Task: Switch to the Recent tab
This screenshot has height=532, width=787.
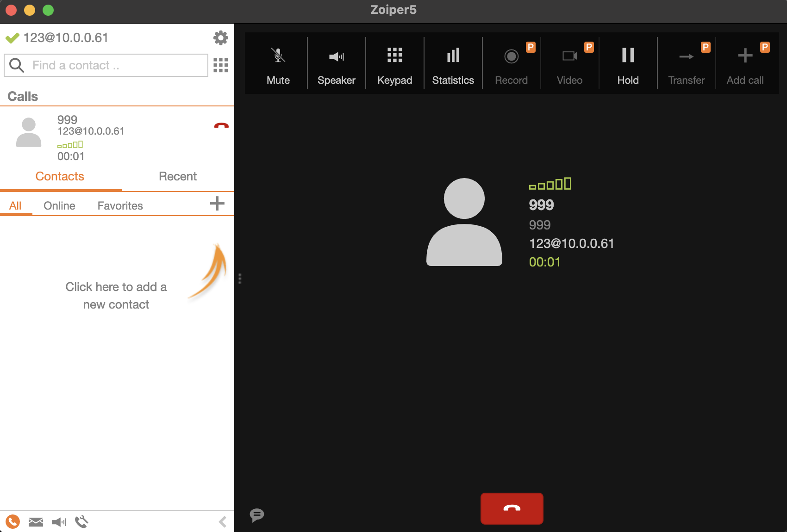Action: [x=177, y=176]
